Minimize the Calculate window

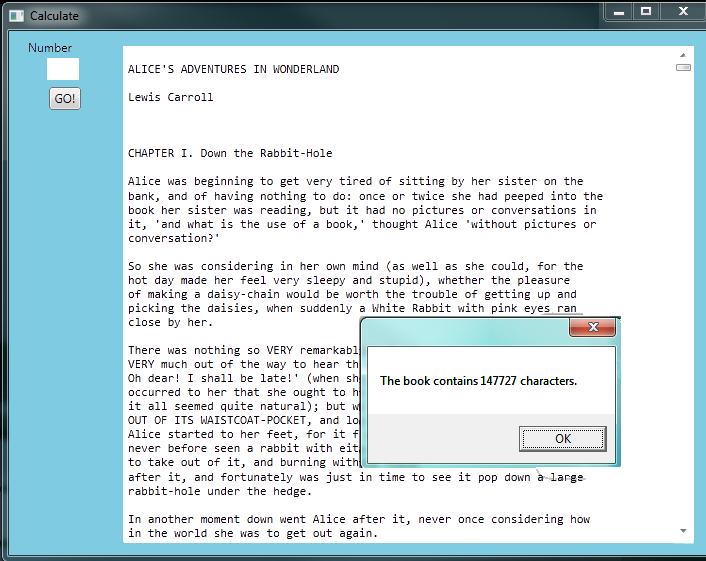(619, 12)
